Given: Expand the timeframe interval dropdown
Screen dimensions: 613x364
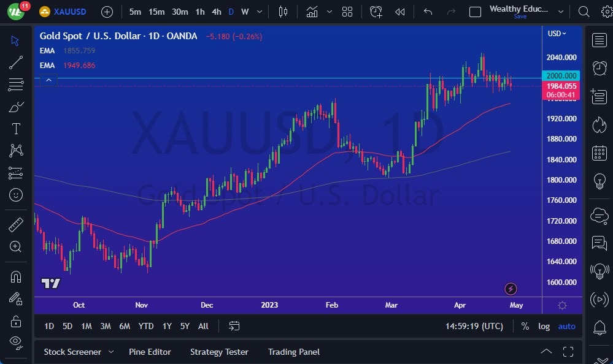Looking at the screenshot, I should (x=260, y=12).
